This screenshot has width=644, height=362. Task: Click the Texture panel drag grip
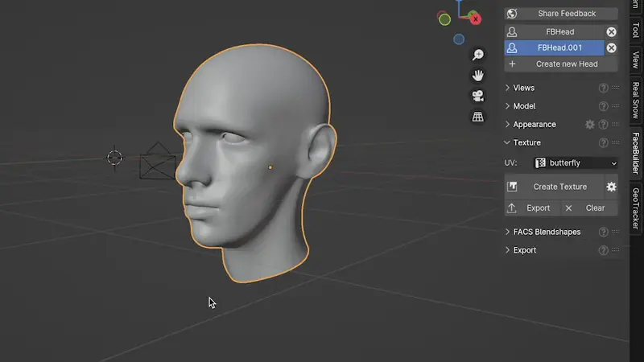click(615, 142)
